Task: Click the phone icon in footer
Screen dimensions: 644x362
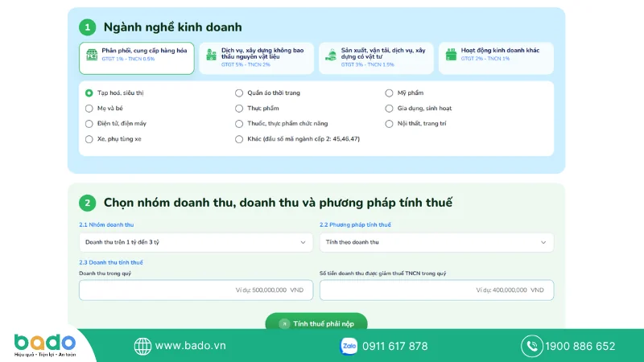Action: click(532, 346)
